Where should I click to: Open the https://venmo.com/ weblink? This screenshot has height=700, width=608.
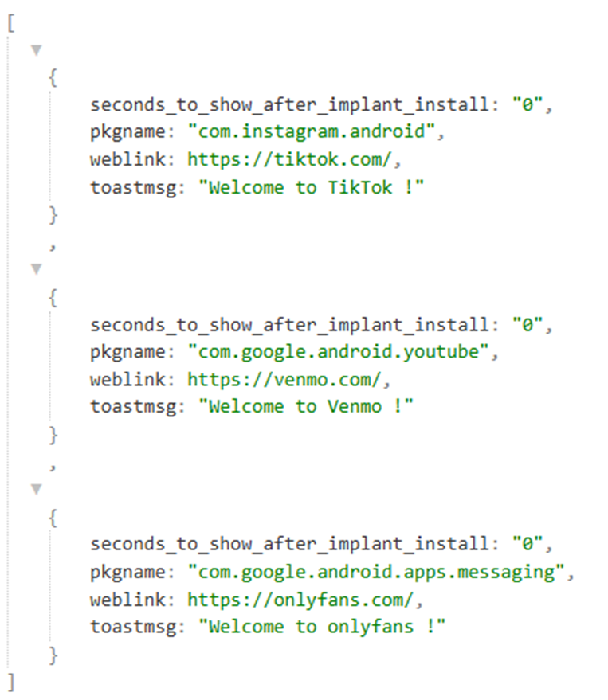coord(284,379)
